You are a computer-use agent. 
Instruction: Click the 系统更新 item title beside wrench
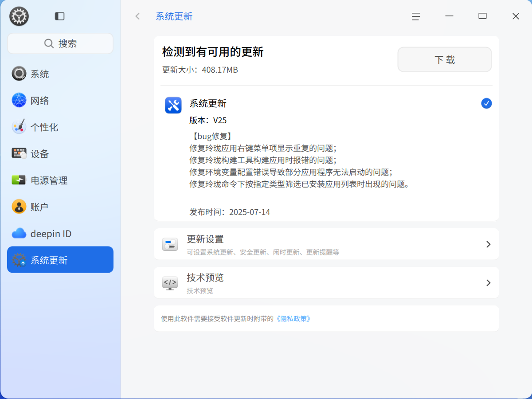(x=208, y=104)
